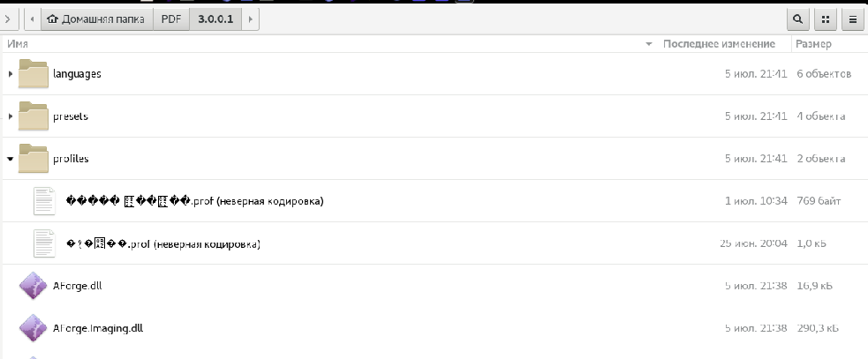Click the 3.0.0.1 breadcrumb
This screenshot has width=868, height=359.
pyautogui.click(x=215, y=19)
